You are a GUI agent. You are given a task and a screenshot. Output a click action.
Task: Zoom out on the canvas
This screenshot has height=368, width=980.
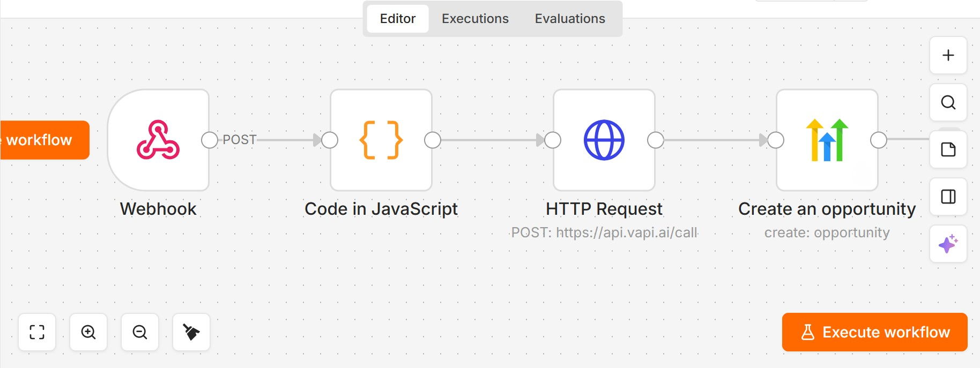(x=140, y=332)
